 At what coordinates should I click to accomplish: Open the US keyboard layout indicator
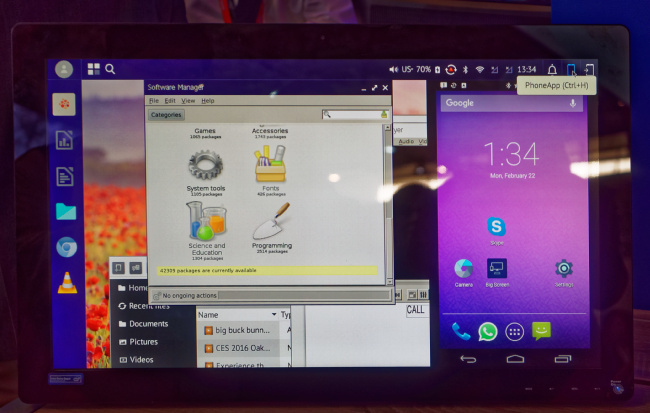407,69
